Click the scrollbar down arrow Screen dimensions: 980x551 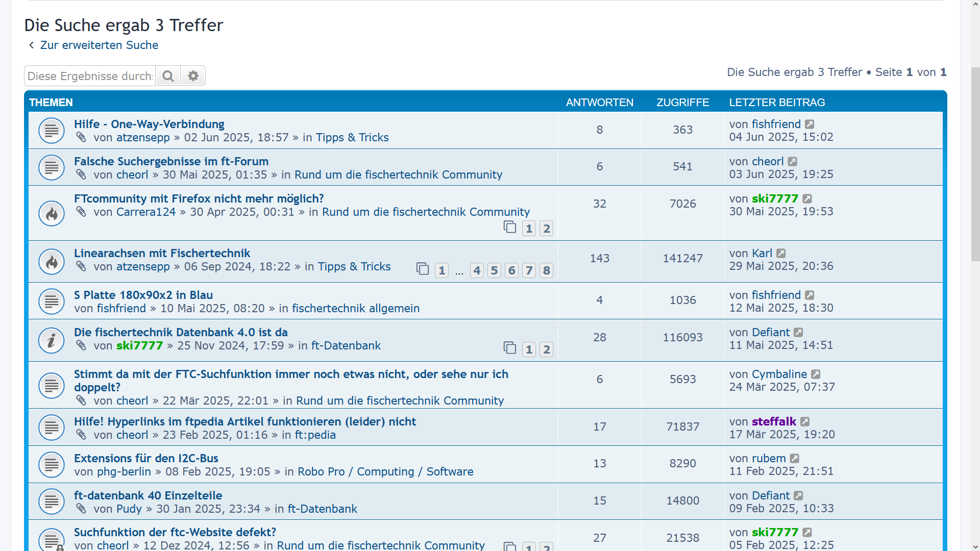pos(975,546)
